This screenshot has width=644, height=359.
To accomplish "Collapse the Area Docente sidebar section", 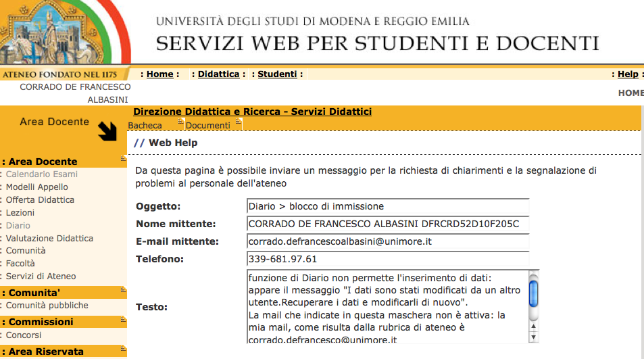I will click(123, 160).
